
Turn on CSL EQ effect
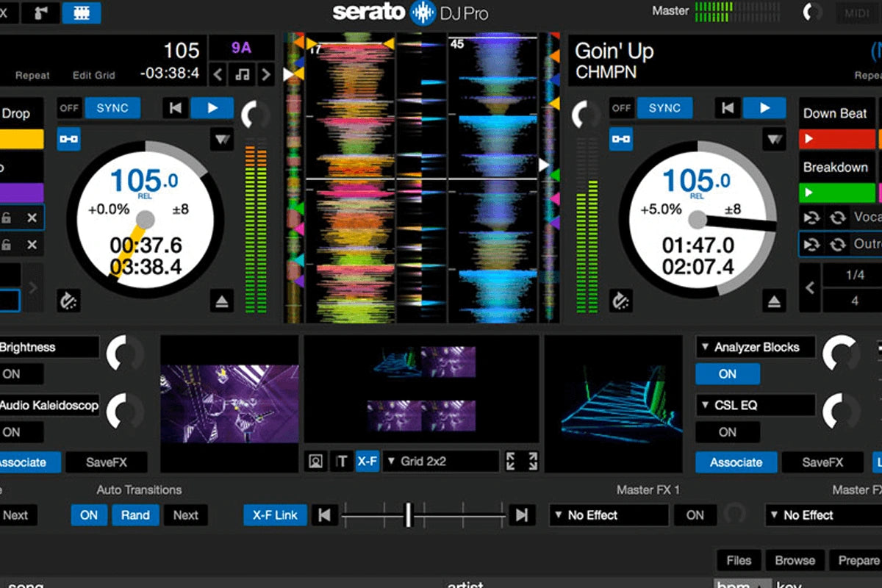point(726,432)
